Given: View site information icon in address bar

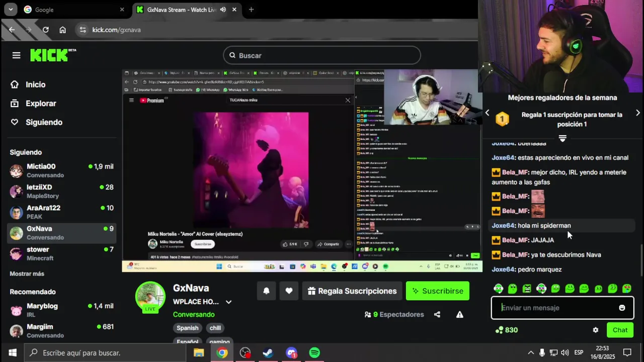Looking at the screenshot, I should (x=83, y=30).
